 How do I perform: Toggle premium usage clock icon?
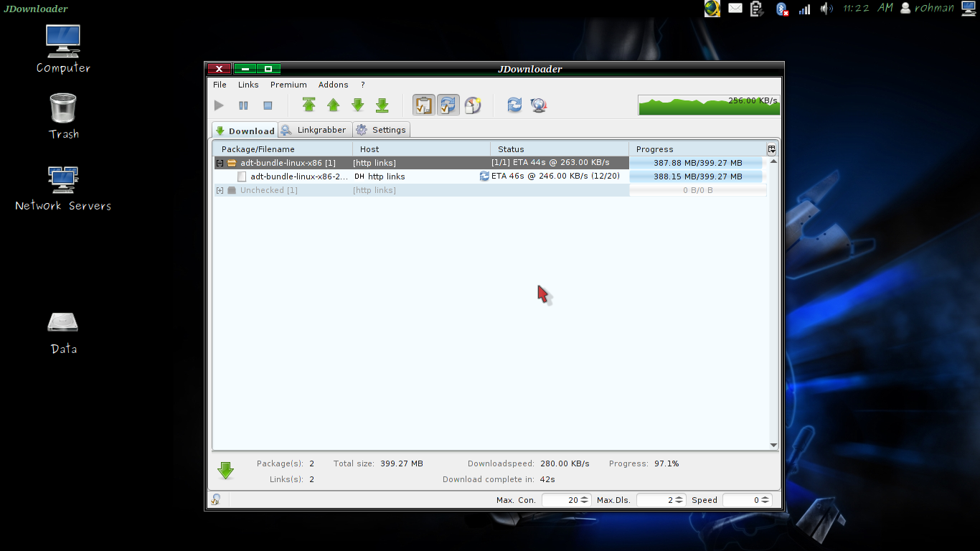point(473,105)
